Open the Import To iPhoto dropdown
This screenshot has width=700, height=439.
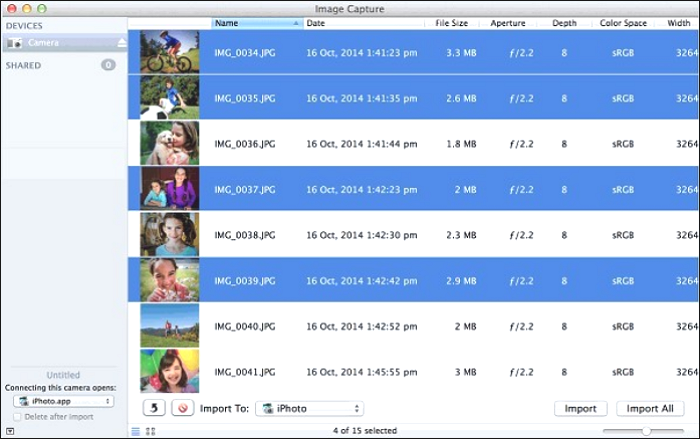pos(309,408)
